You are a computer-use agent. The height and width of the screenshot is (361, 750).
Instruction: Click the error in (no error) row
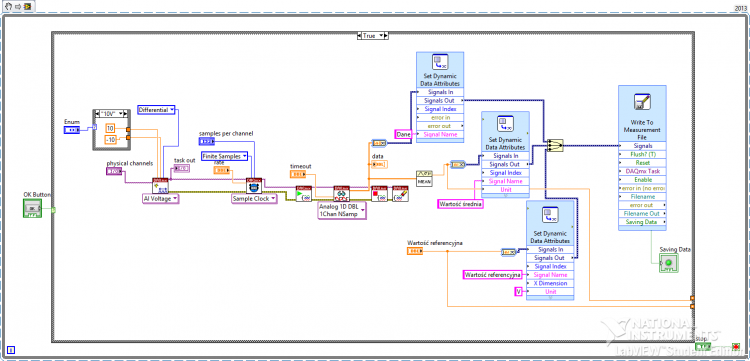(x=642, y=188)
